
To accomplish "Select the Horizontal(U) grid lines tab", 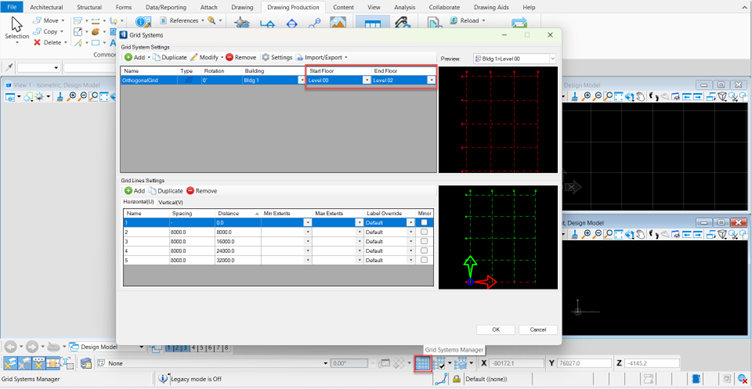I will 139,202.
